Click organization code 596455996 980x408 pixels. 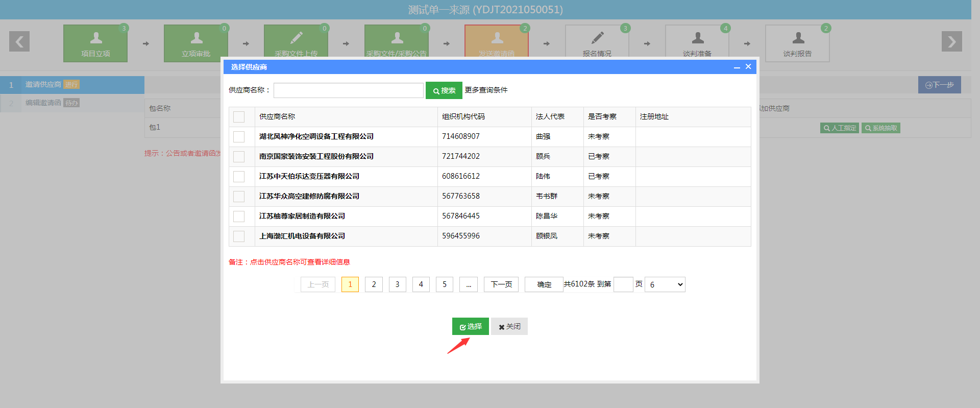pyautogui.click(x=461, y=236)
